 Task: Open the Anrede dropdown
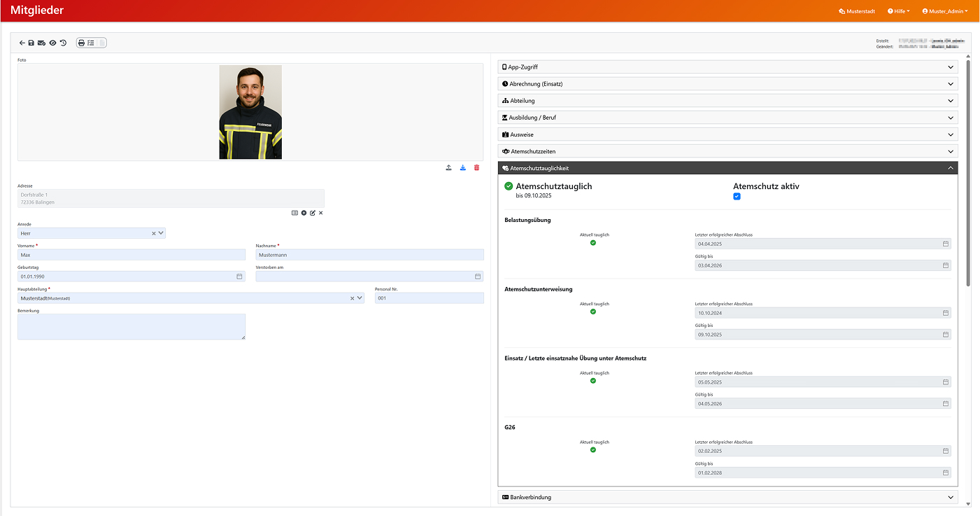[162, 233]
